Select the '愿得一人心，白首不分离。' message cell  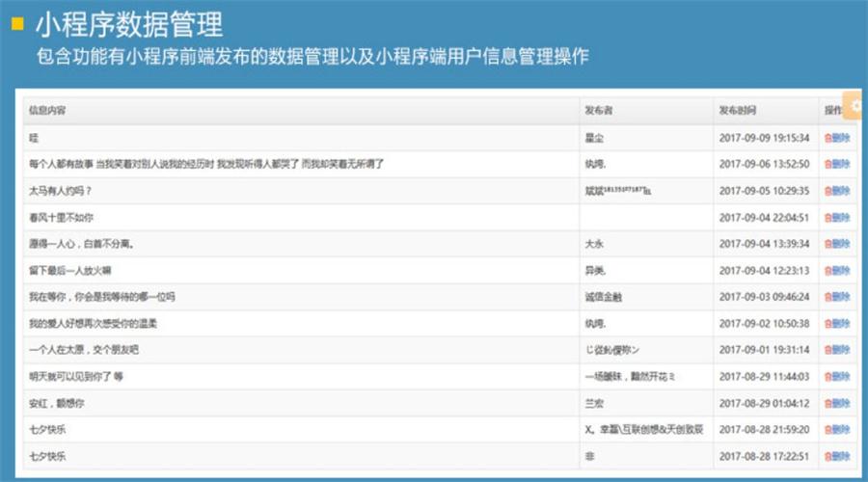point(82,244)
